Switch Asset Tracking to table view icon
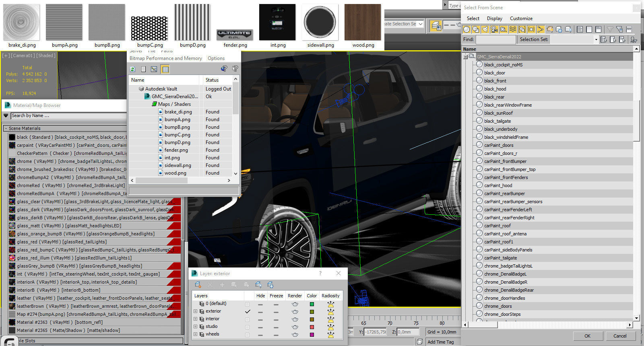The width and height of the screenshot is (644, 346). click(x=165, y=69)
